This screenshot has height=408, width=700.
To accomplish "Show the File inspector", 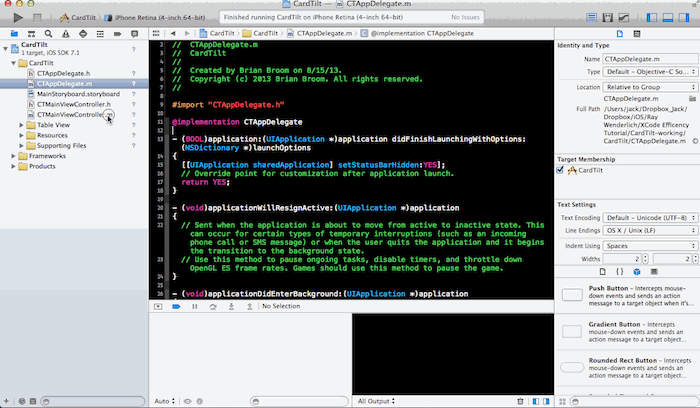I will (x=620, y=34).
